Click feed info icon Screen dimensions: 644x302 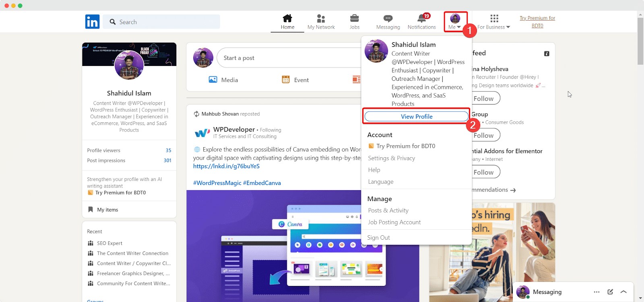pos(547,53)
